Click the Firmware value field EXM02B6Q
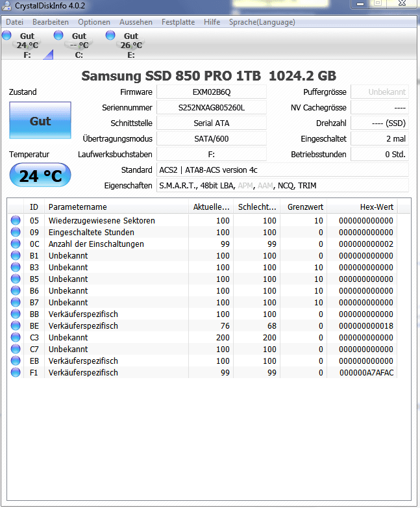Viewport: 420px width, 508px height. pyautogui.click(x=212, y=92)
